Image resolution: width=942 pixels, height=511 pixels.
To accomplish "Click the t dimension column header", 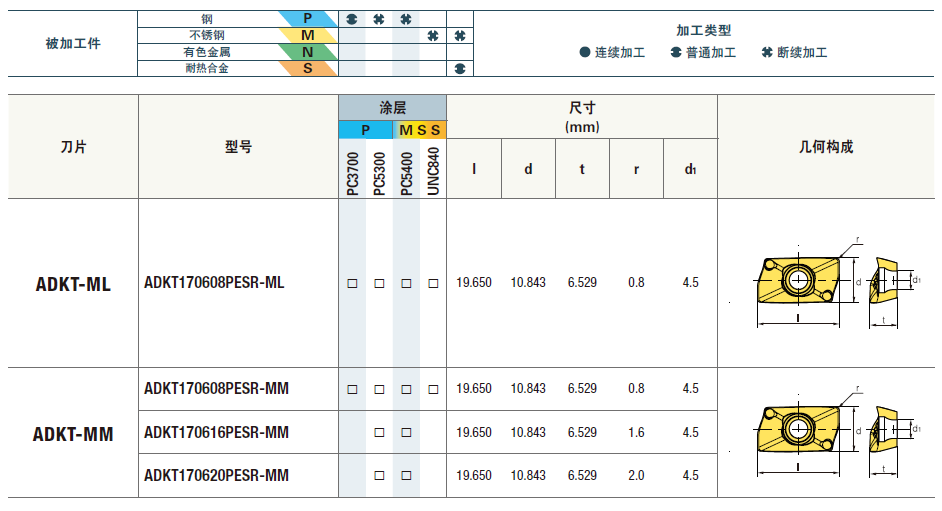I will click(582, 169).
